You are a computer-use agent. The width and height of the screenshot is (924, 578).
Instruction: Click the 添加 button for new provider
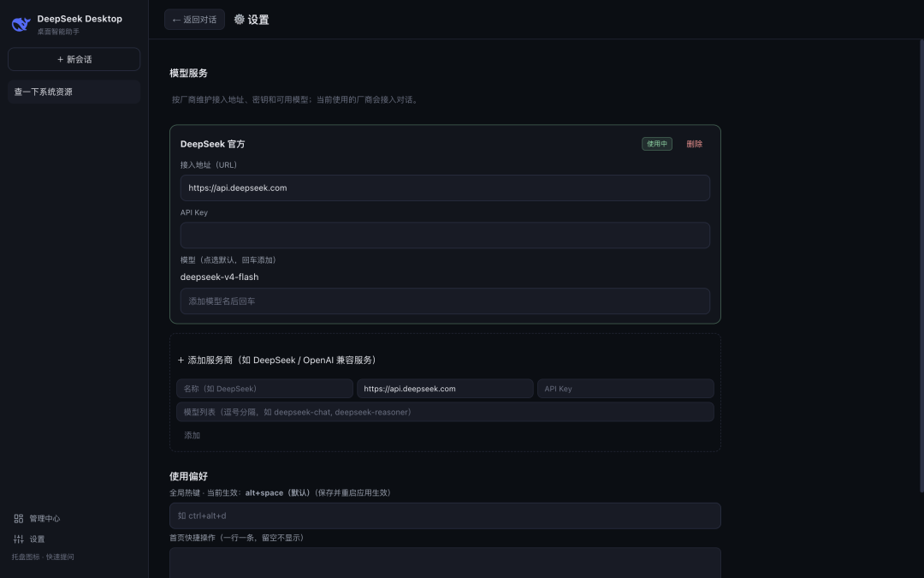[192, 435]
